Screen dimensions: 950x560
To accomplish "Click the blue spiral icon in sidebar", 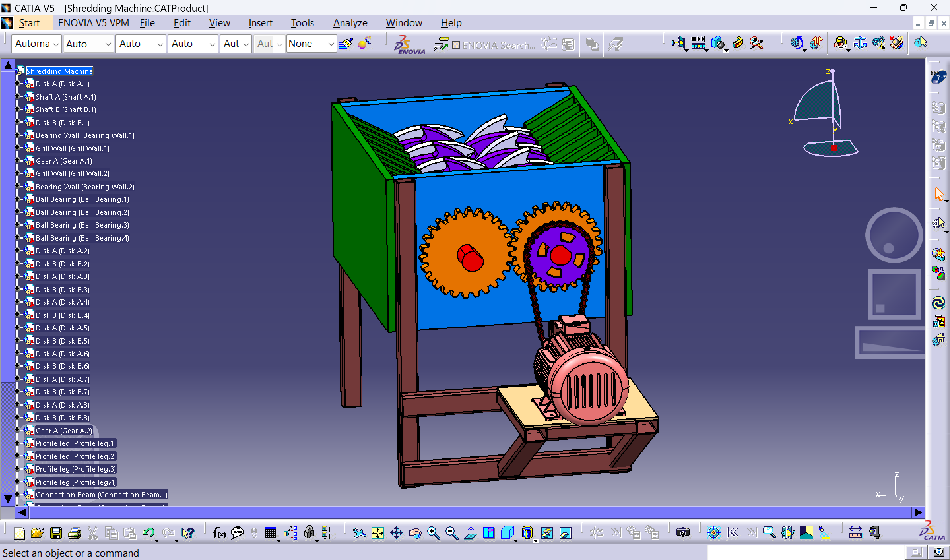I will tap(938, 302).
